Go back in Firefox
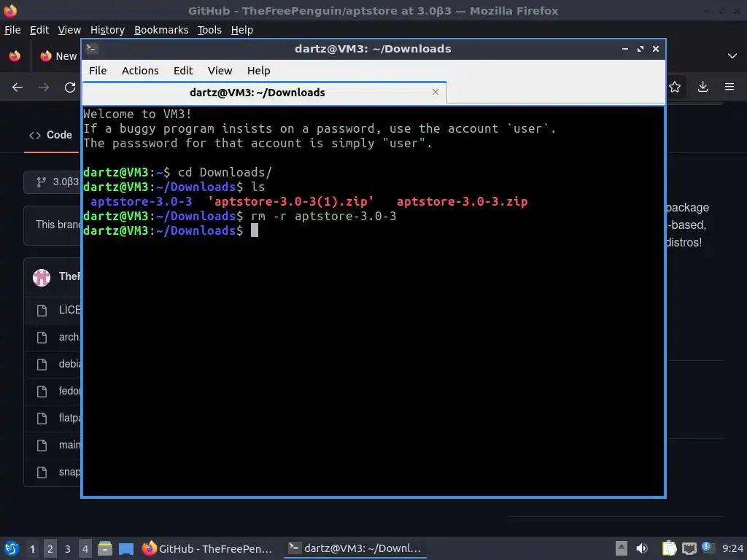 tap(18, 87)
